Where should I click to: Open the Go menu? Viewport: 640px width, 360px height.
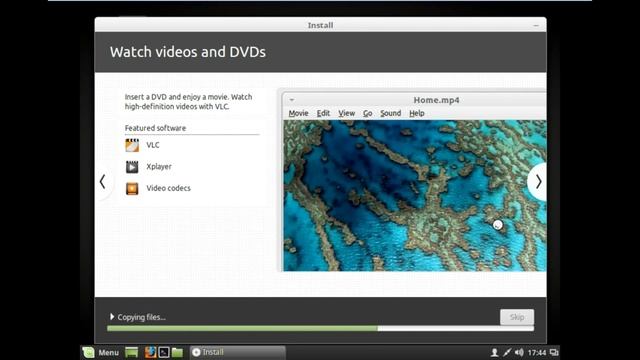click(x=367, y=113)
